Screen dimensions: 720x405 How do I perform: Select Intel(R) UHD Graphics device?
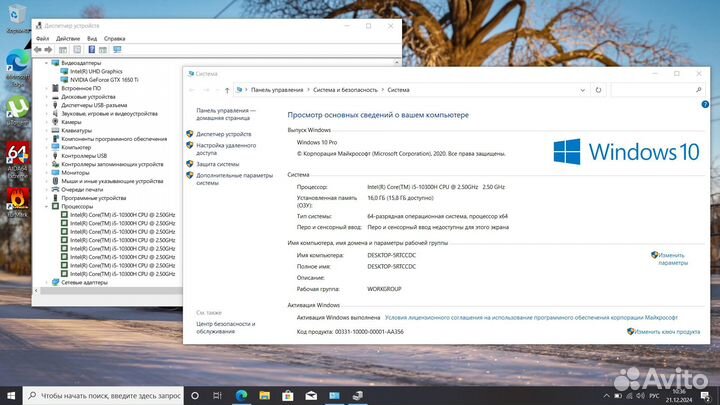click(96, 71)
